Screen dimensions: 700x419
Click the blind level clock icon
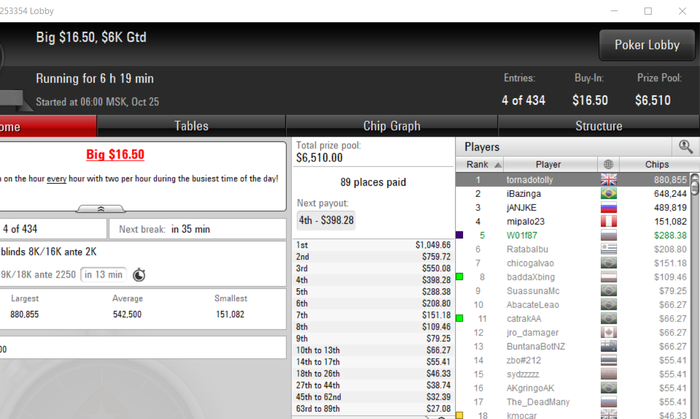click(x=139, y=274)
